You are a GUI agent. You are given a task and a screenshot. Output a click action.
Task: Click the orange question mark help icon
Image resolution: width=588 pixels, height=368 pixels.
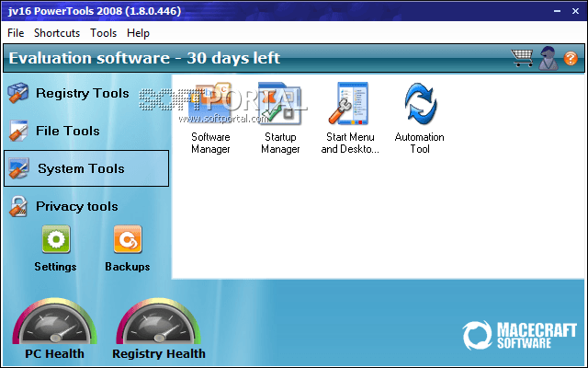[571, 58]
